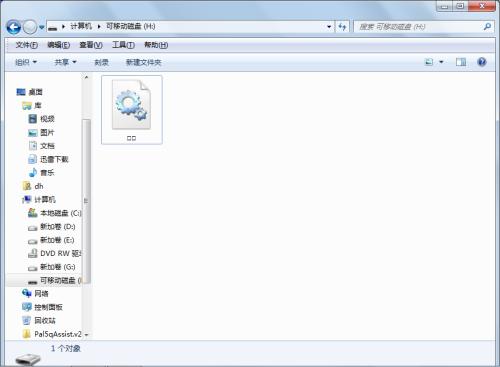Select 网络 in navigation pane
Image resolution: width=500 pixels, height=367 pixels.
coord(41,294)
